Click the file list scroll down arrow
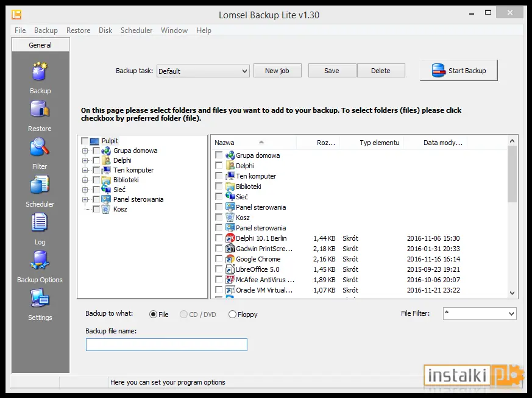Screen dimensions: 532x398 point(512,293)
